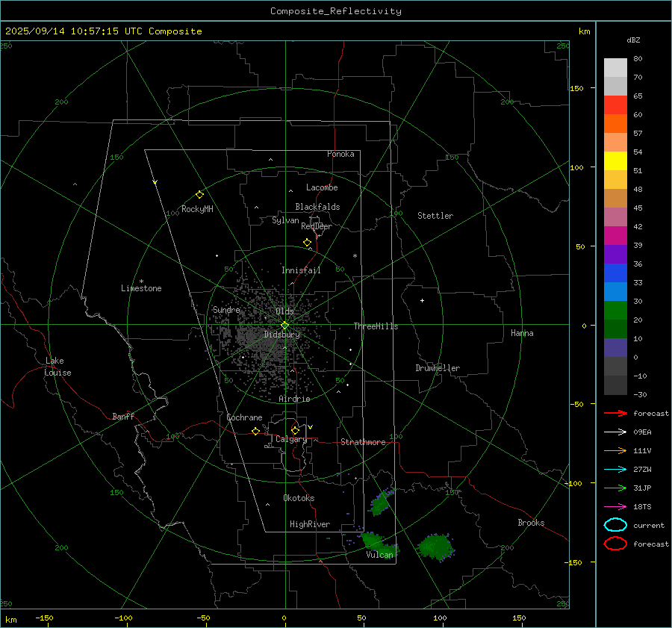Viewport: 672px width, 628px height.
Task: Select the cyan current ellipse legend icon
Action: coord(615,525)
